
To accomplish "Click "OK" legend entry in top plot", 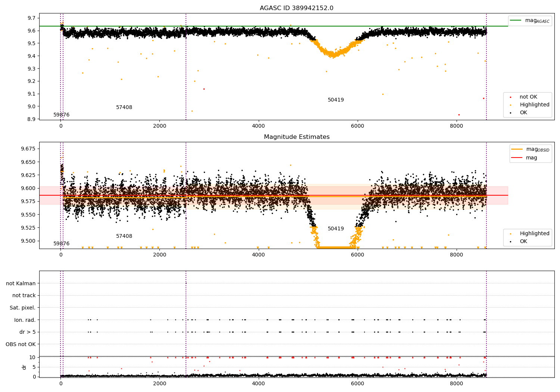I will tap(523, 113).
